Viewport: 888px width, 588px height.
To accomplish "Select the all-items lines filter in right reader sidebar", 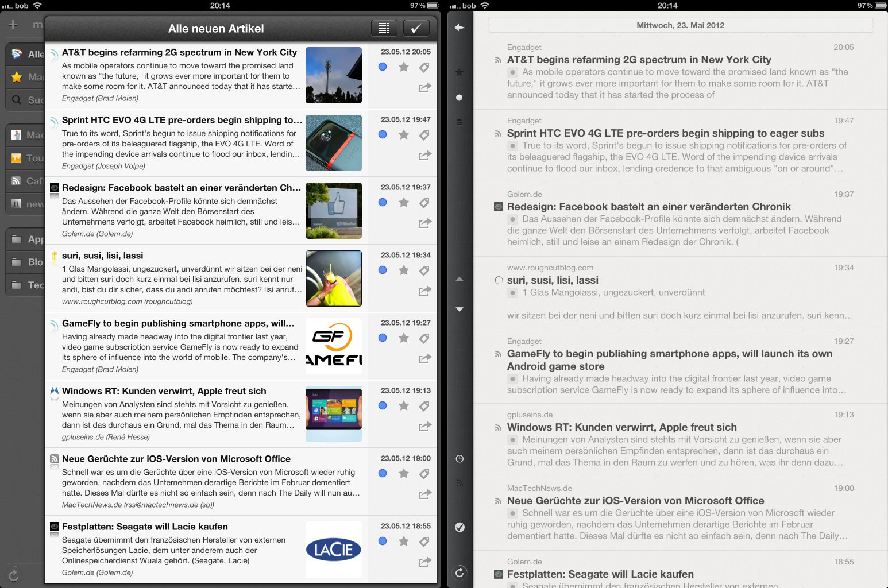I will [460, 122].
